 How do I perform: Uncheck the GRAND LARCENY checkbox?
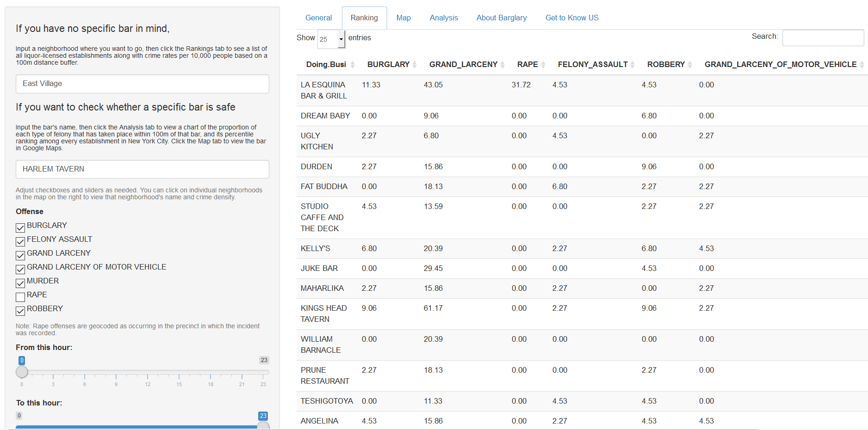coord(20,255)
